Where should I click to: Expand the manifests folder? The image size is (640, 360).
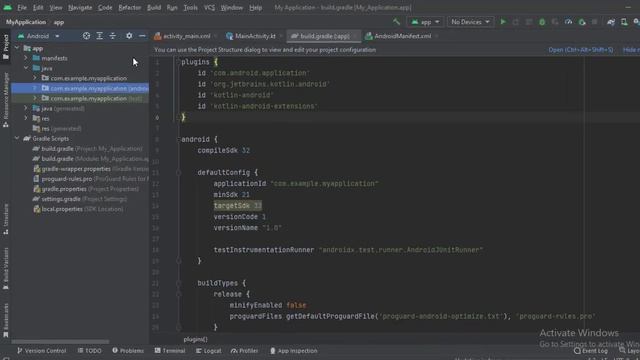[x=26, y=58]
